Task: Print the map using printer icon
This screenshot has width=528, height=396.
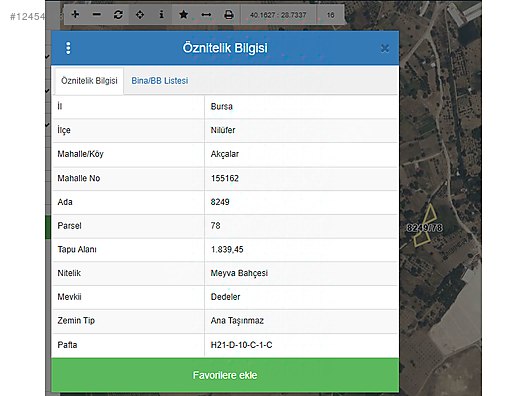Action: (x=228, y=14)
